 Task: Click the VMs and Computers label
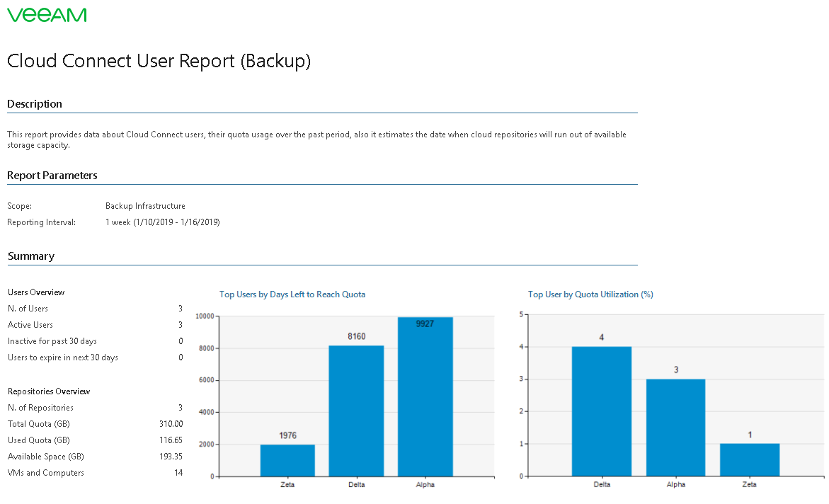click(46, 473)
